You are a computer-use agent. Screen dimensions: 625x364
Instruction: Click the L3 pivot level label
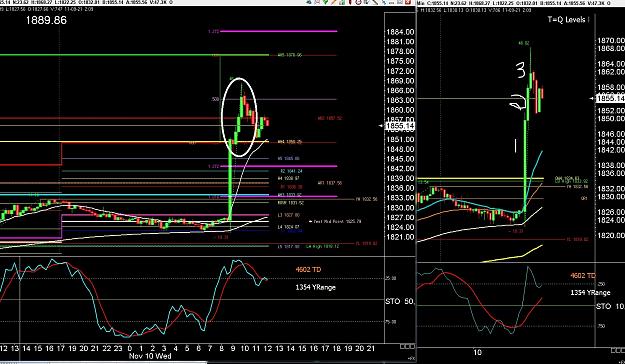click(x=289, y=215)
